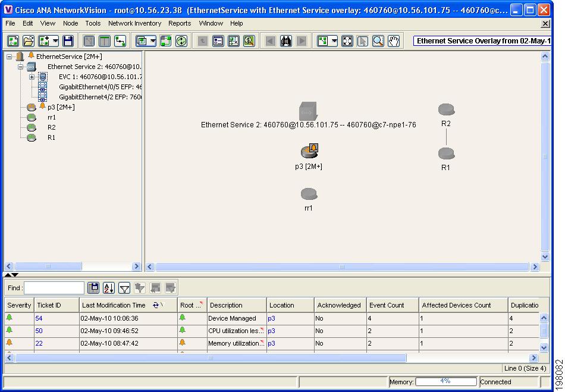Select the Pan hand tool
565x392 pixels.
(394, 40)
